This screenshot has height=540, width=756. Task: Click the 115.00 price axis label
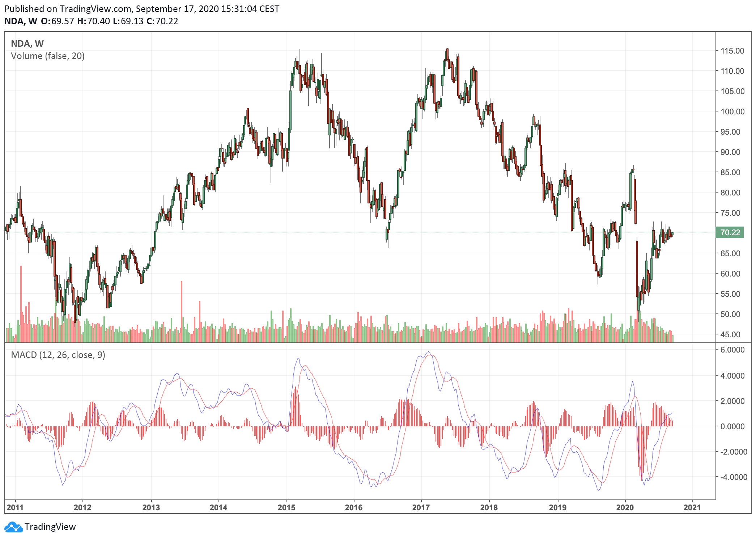pos(732,51)
